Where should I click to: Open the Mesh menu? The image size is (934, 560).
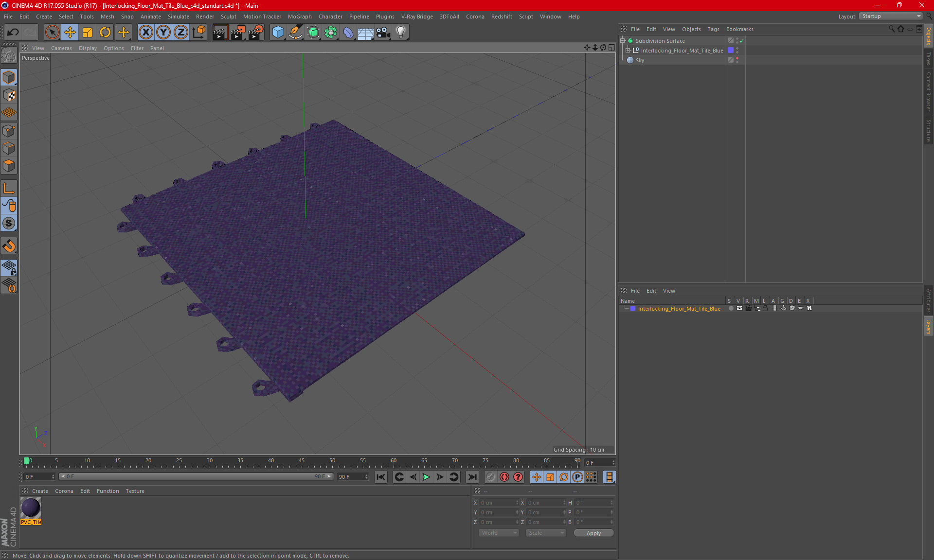point(107,17)
